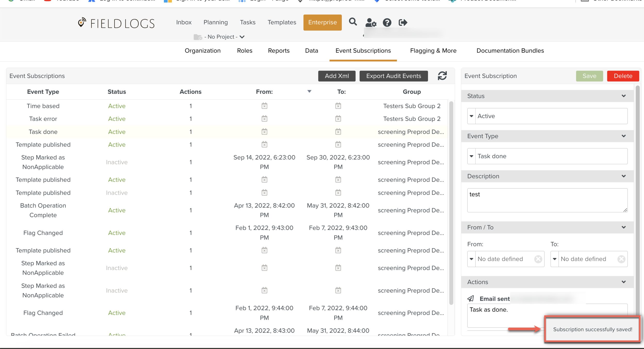The width and height of the screenshot is (644, 349).
Task: Switch to Flagging & More tab
Action: [x=433, y=51]
